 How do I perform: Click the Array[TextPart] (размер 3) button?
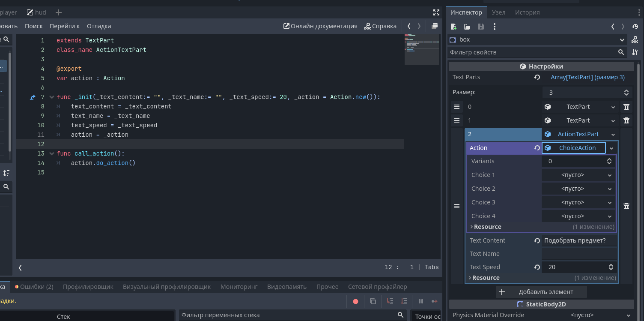(x=587, y=77)
